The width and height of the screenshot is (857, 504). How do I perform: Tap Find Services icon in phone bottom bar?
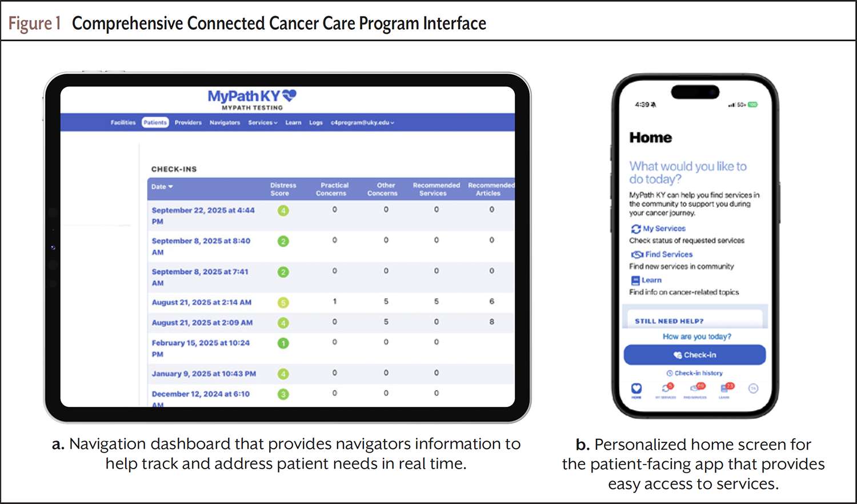696,389
